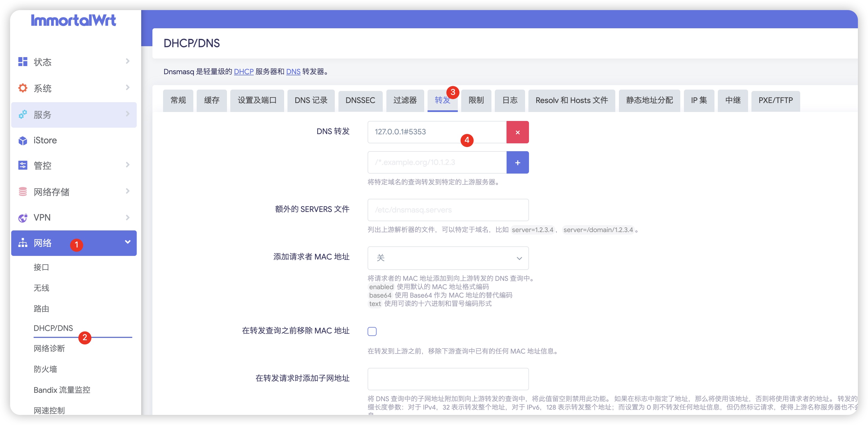The height and width of the screenshot is (425, 868).
Task: Enable 在转发查询之前移除 MAC 地址 checkbox
Action: [x=372, y=331]
